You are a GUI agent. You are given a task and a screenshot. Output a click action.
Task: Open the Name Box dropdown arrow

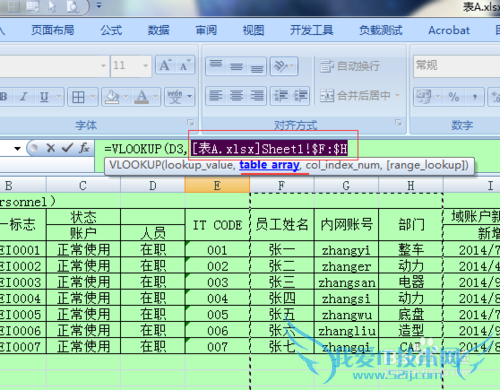coord(17,149)
